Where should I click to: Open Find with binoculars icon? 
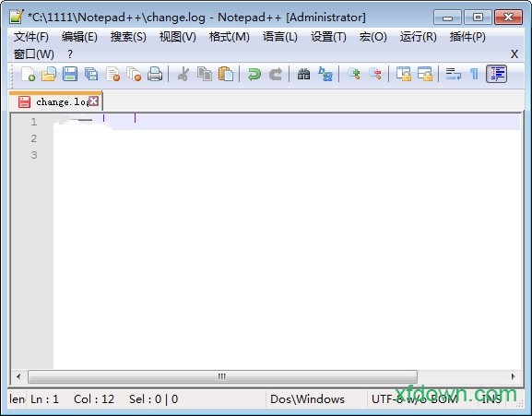(303, 74)
